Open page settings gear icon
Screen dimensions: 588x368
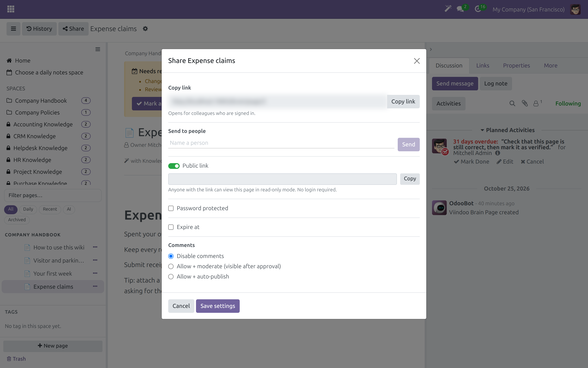[145, 29]
